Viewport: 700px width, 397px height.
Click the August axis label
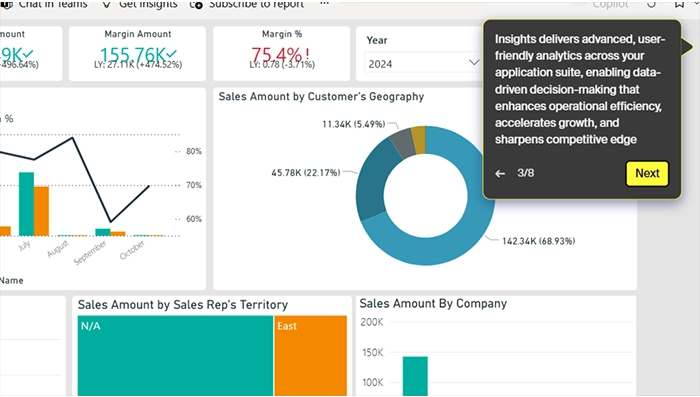(x=58, y=249)
